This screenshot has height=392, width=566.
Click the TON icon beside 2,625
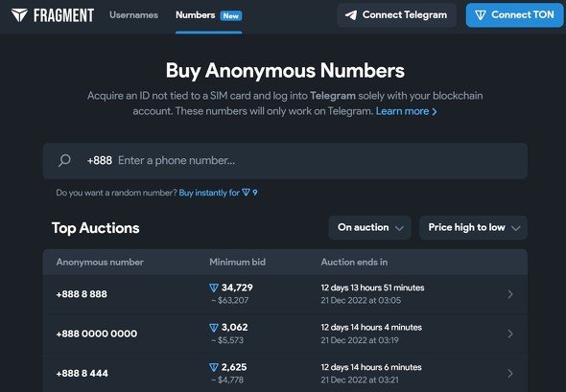pyautogui.click(x=214, y=367)
